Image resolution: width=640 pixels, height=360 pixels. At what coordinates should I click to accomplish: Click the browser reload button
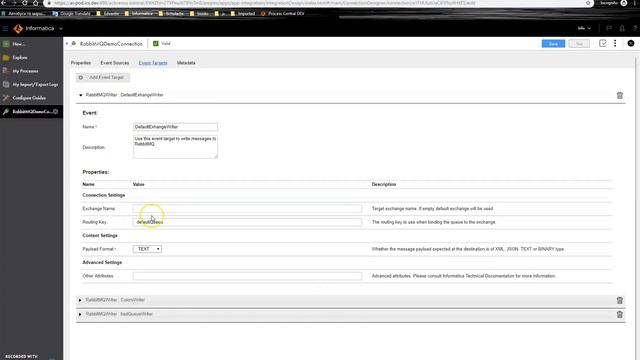click(25, 3)
